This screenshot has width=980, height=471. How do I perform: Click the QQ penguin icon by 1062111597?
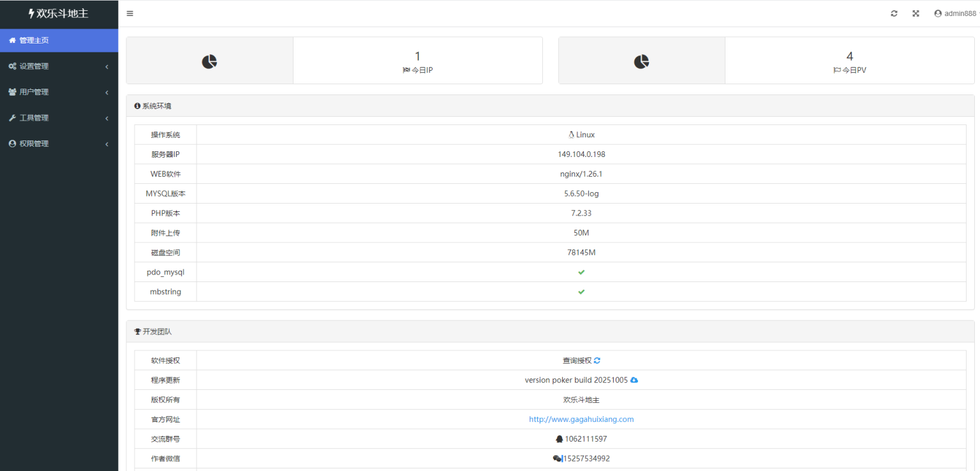[560, 439]
